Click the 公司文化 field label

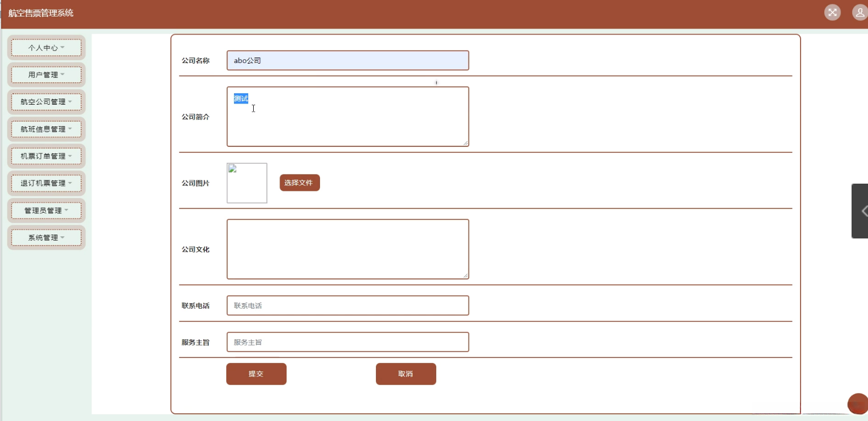click(x=196, y=249)
